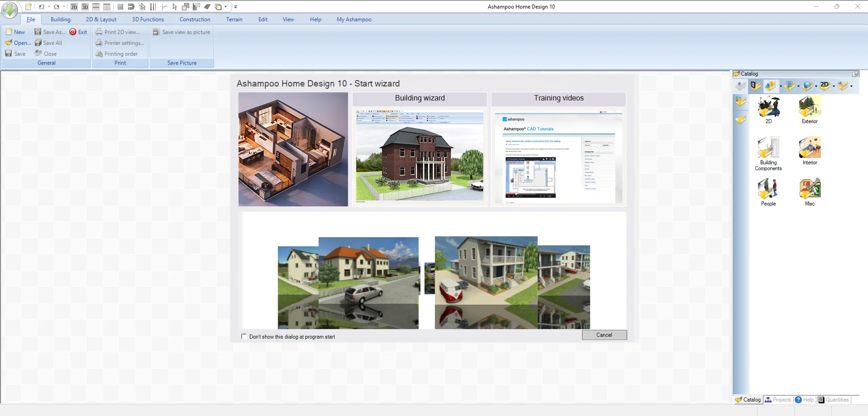
Task: Click the dark parallelogram plane icon
Action: (x=207, y=7)
